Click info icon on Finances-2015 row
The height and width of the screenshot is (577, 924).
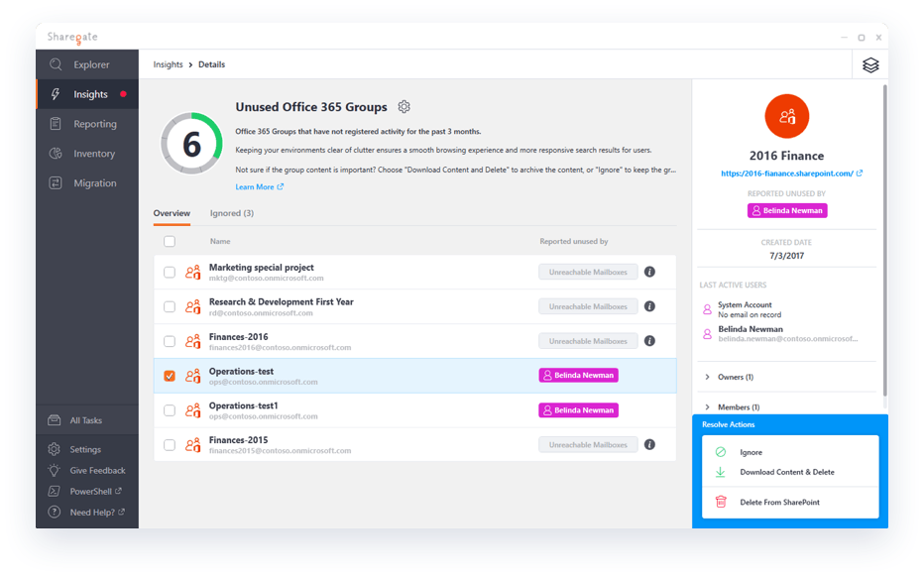[x=649, y=444]
